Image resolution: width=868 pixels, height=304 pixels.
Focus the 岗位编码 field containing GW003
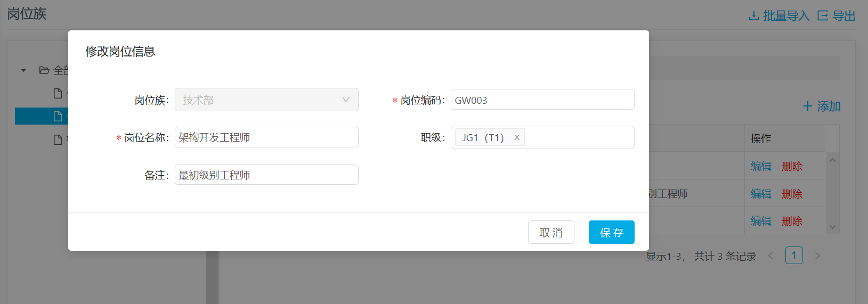click(x=542, y=100)
